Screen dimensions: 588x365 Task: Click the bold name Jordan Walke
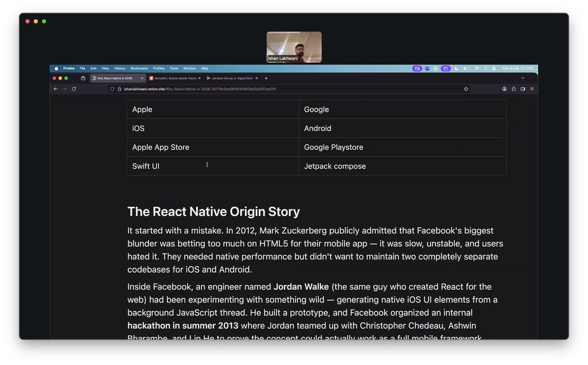[x=301, y=287]
